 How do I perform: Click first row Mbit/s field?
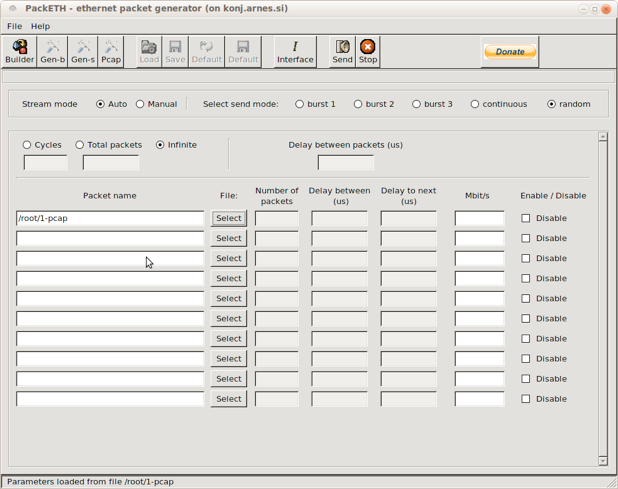tap(479, 218)
